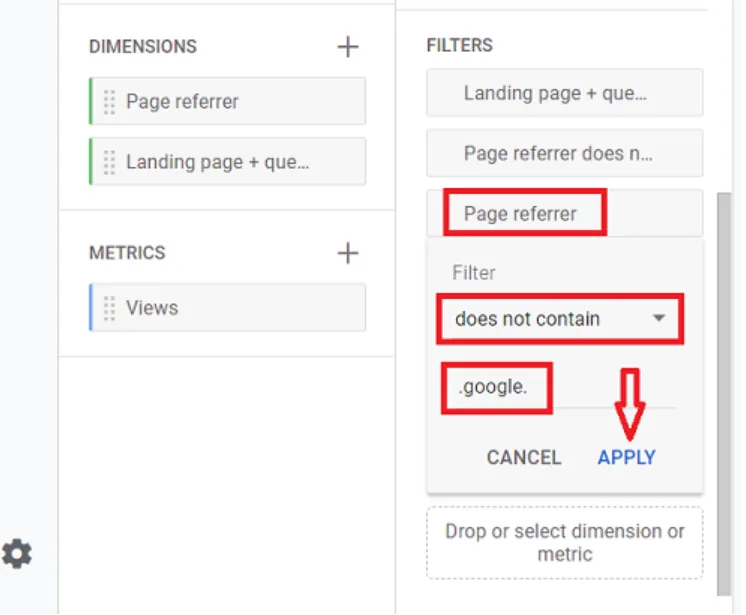
Task: Click the DIMENSIONS section heading
Action: pyautogui.click(x=143, y=46)
